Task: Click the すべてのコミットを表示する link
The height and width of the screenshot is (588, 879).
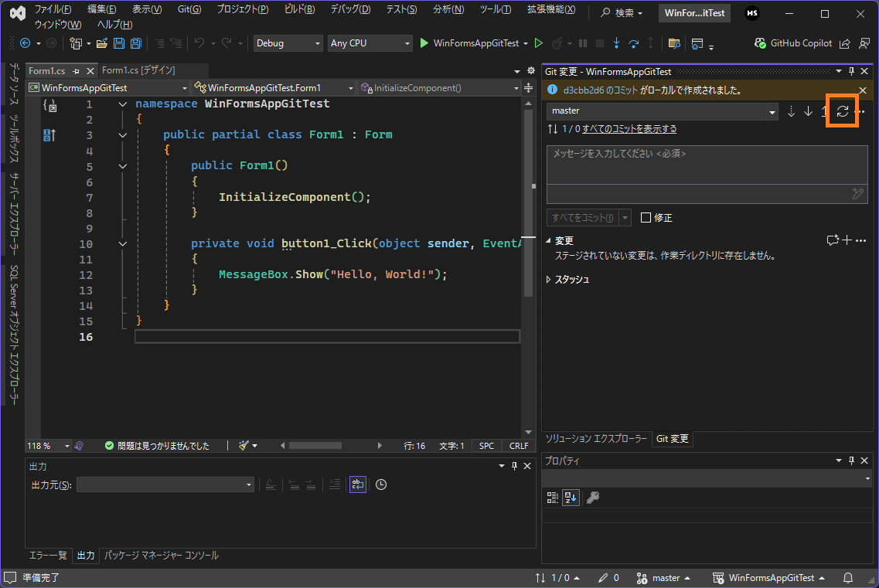Action: click(x=629, y=129)
